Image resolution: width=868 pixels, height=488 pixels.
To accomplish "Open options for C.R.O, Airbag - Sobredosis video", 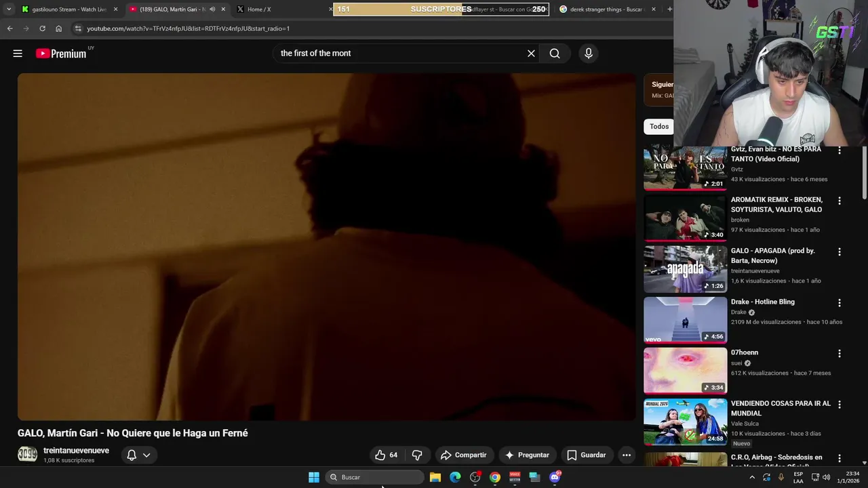I will tap(840, 459).
